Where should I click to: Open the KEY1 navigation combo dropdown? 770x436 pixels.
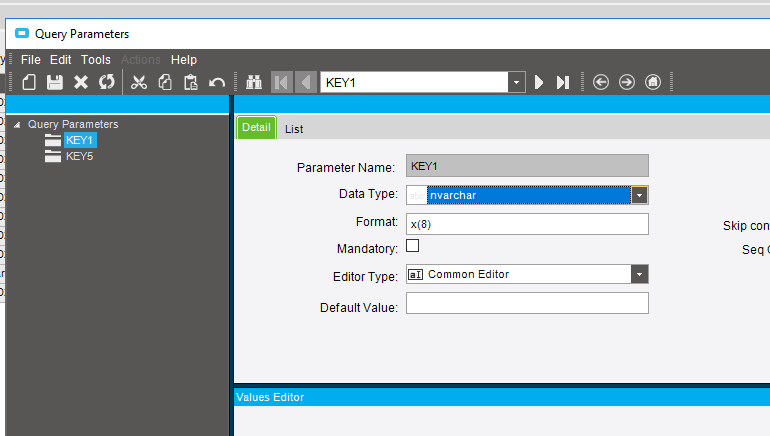click(516, 82)
